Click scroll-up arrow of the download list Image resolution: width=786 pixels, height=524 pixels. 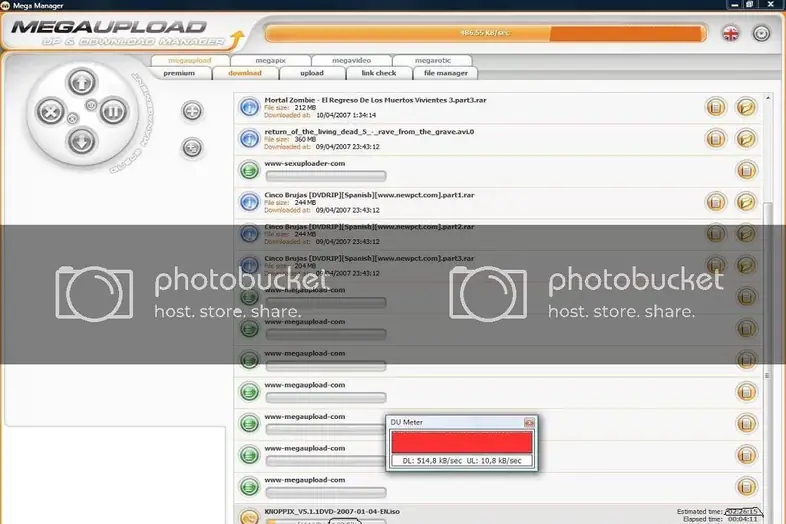coord(767,97)
